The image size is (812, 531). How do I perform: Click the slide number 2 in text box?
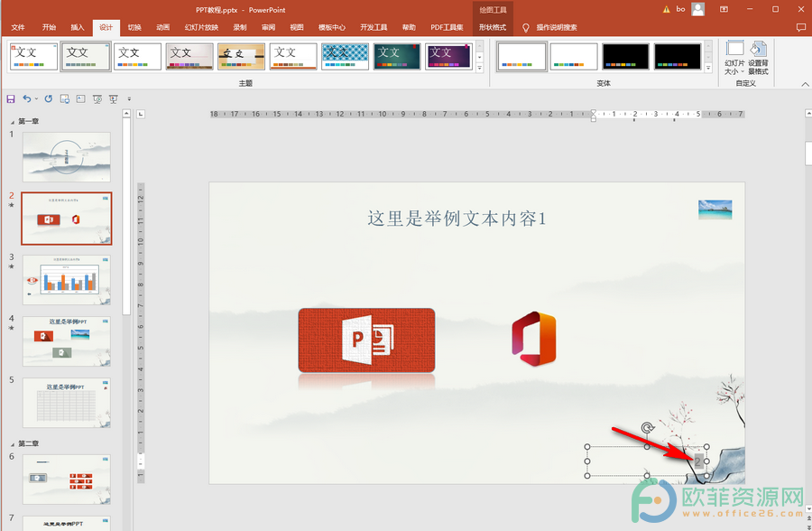tap(697, 461)
